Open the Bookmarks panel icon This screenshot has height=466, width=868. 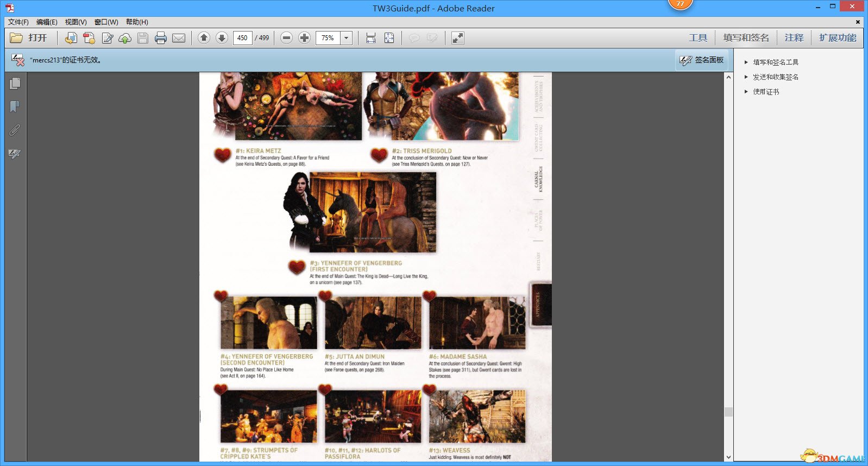[x=15, y=106]
